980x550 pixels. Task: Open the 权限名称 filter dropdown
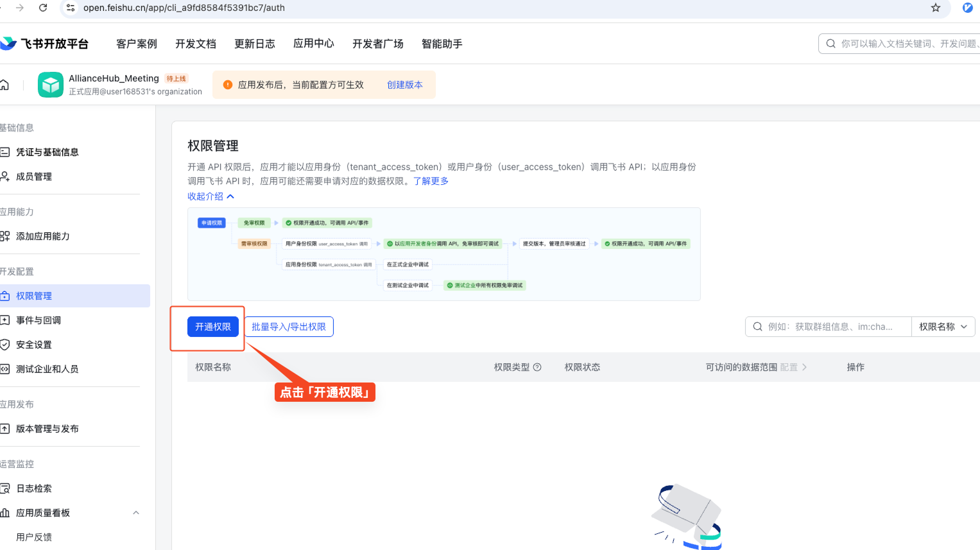pyautogui.click(x=943, y=326)
